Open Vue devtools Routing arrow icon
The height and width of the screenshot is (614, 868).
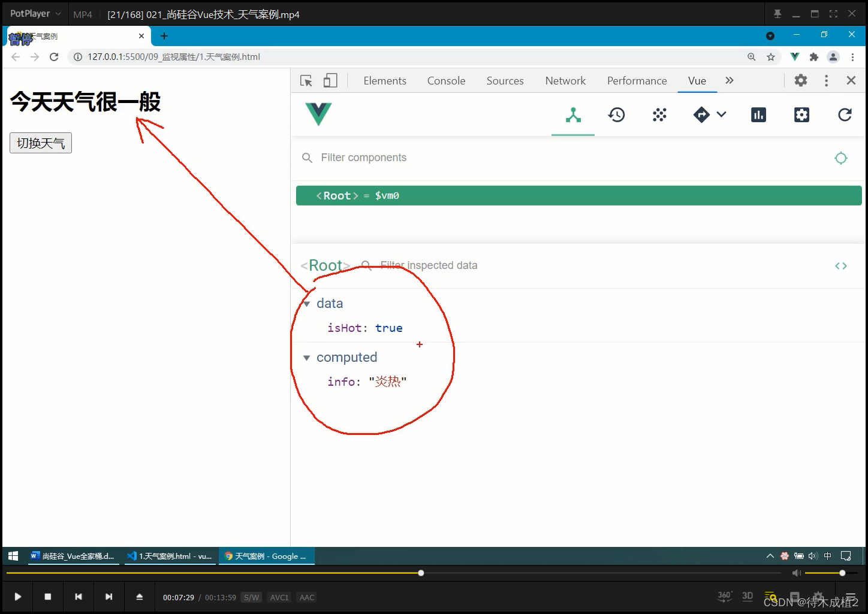701,114
